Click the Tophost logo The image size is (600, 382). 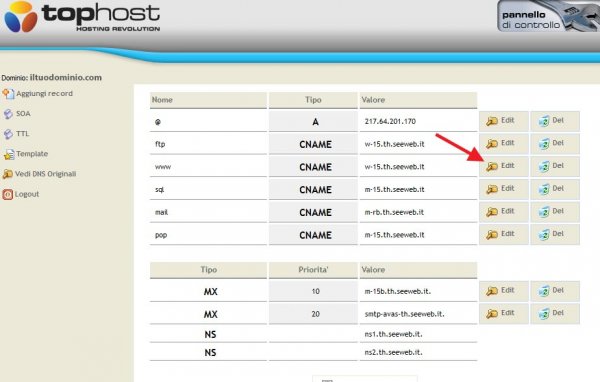[x=82, y=17]
